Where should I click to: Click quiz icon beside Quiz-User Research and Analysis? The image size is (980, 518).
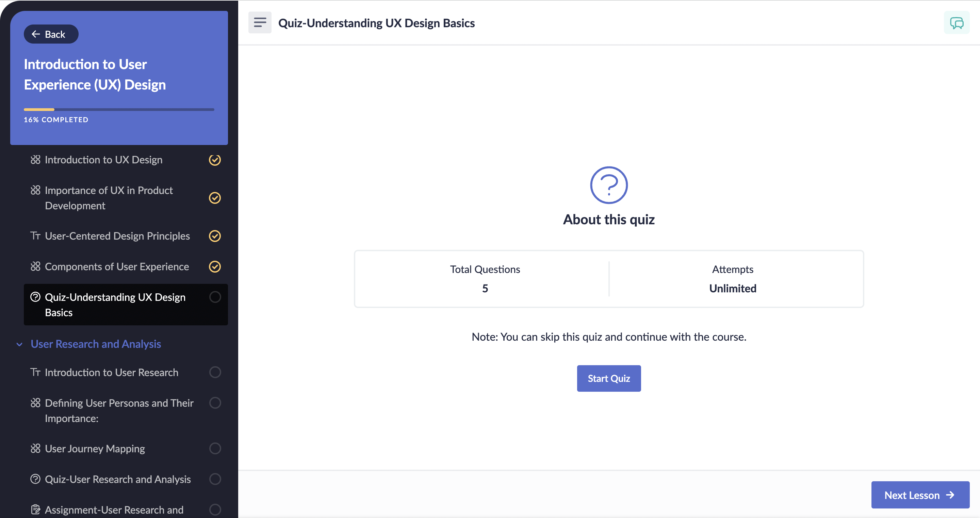pos(35,479)
